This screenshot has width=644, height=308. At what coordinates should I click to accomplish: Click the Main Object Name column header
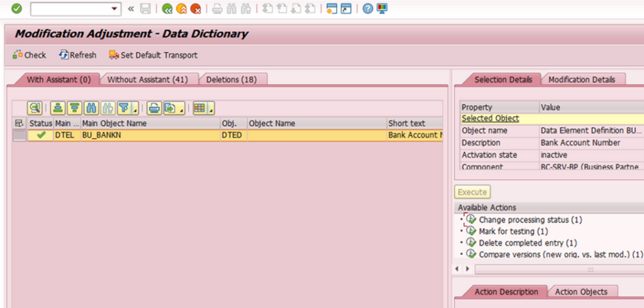point(150,123)
